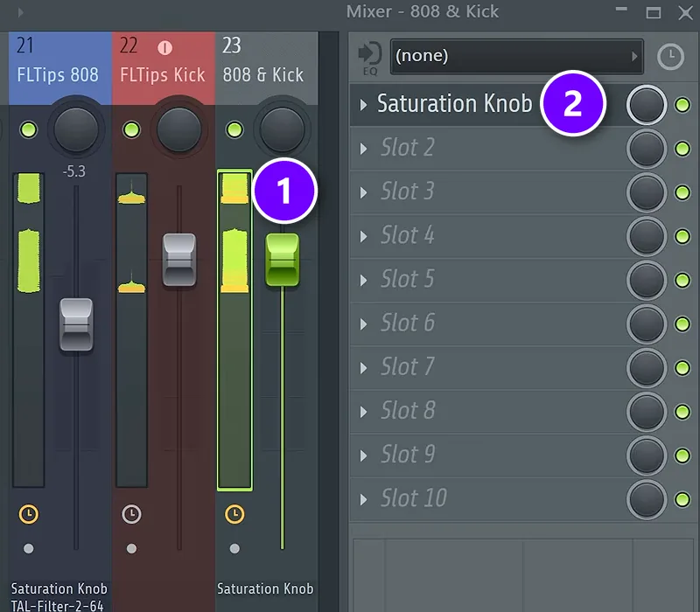Click the Saturation Knob mix level knob
The image size is (700, 612).
tap(647, 105)
